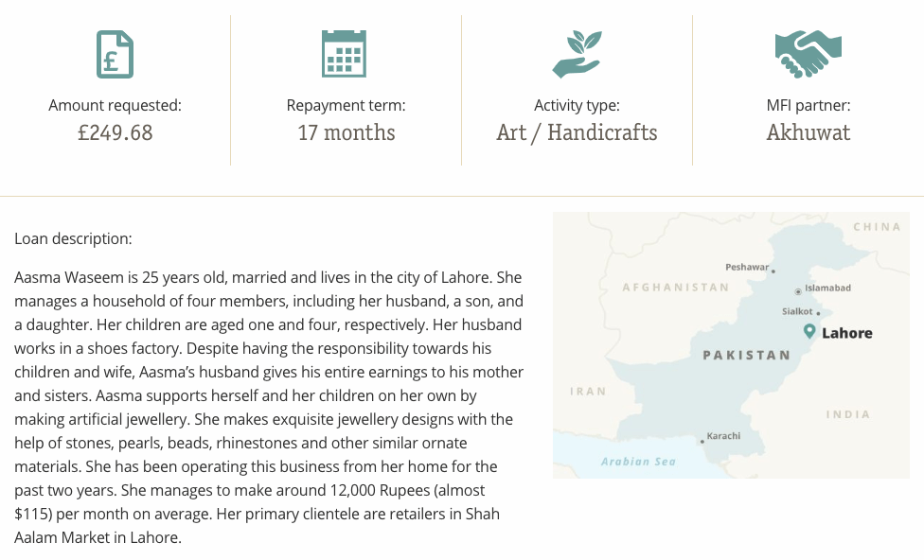Screen dimensions: 924x560
Task: Click the Karachi city dot on map
Action: [702, 442]
